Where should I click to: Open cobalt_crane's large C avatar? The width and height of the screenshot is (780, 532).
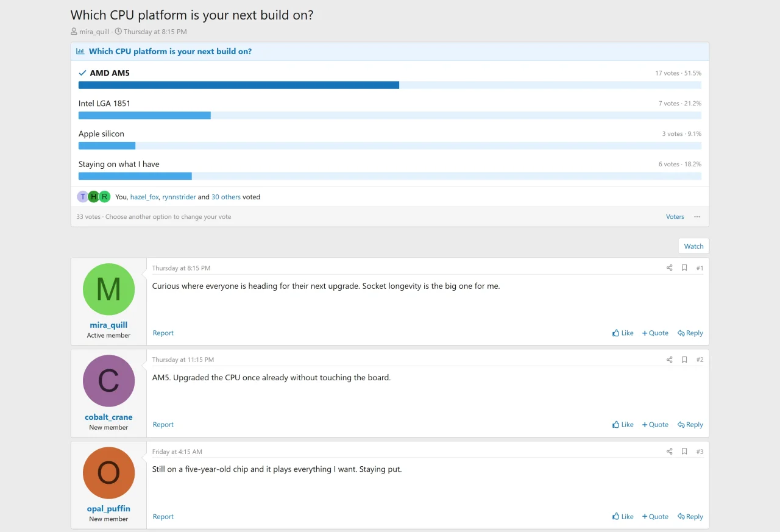(108, 381)
